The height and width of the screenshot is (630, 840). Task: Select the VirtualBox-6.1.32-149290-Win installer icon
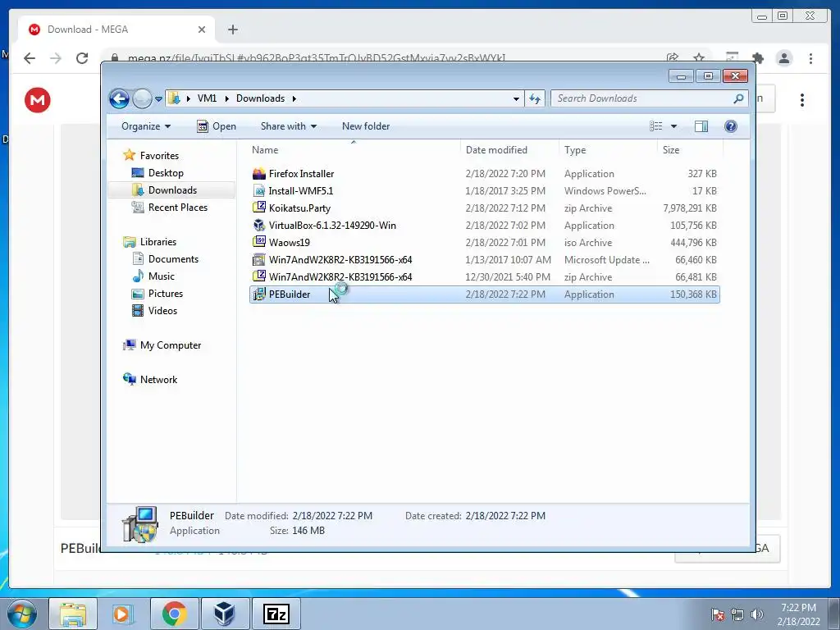pyautogui.click(x=258, y=226)
